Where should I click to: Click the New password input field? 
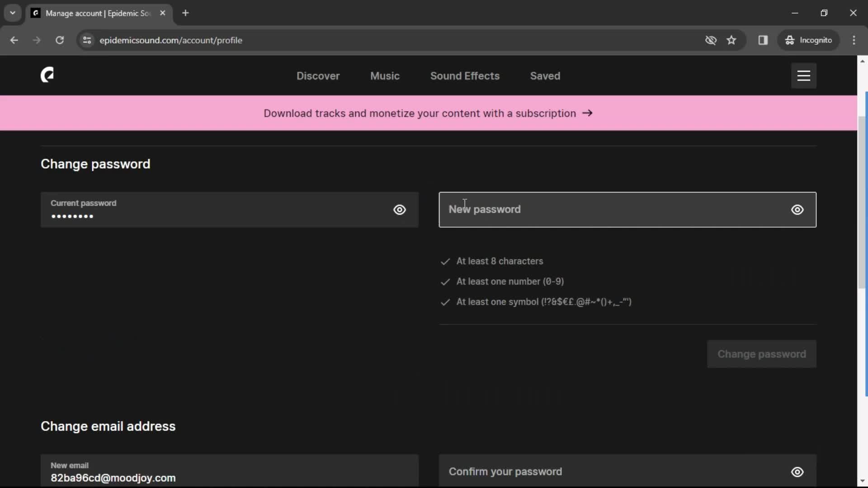(627, 209)
